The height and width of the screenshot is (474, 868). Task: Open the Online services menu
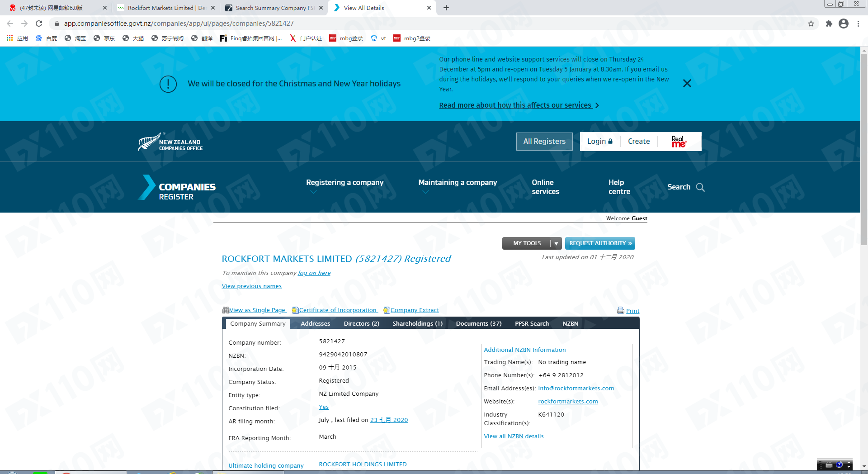coord(546,187)
